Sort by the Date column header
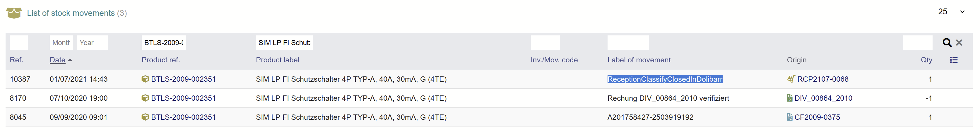Image resolution: width=980 pixels, height=137 pixels. [x=57, y=60]
